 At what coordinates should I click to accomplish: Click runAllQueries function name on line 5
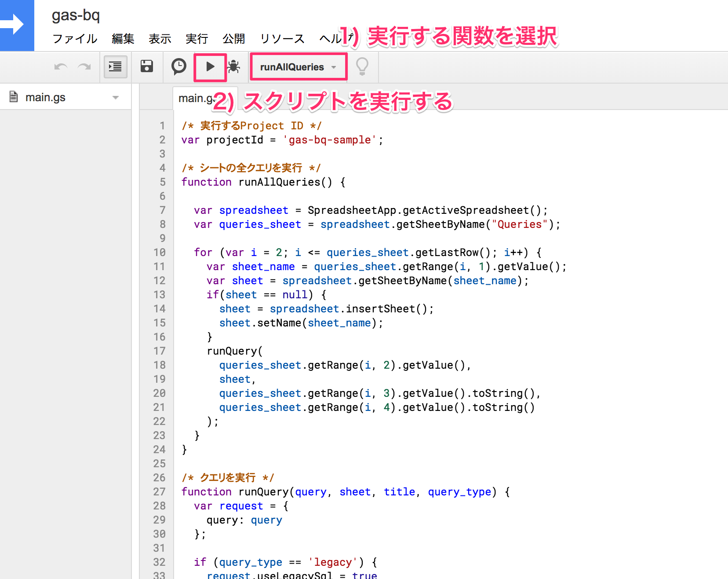(x=280, y=182)
